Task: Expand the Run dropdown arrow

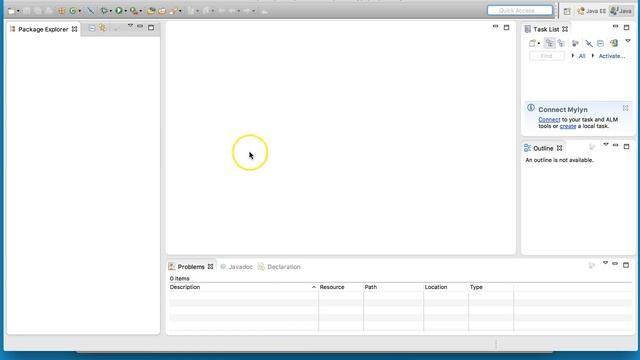Action: 126,11
